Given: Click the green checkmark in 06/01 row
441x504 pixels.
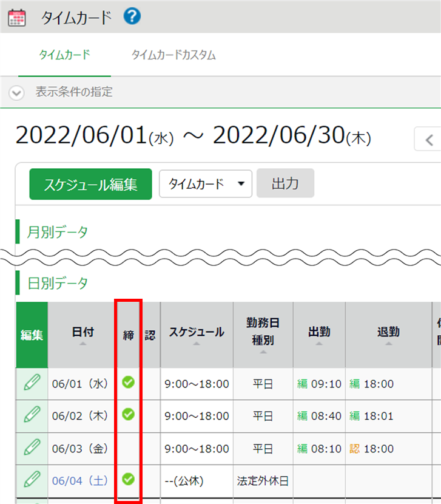Looking at the screenshot, I should point(128,382).
